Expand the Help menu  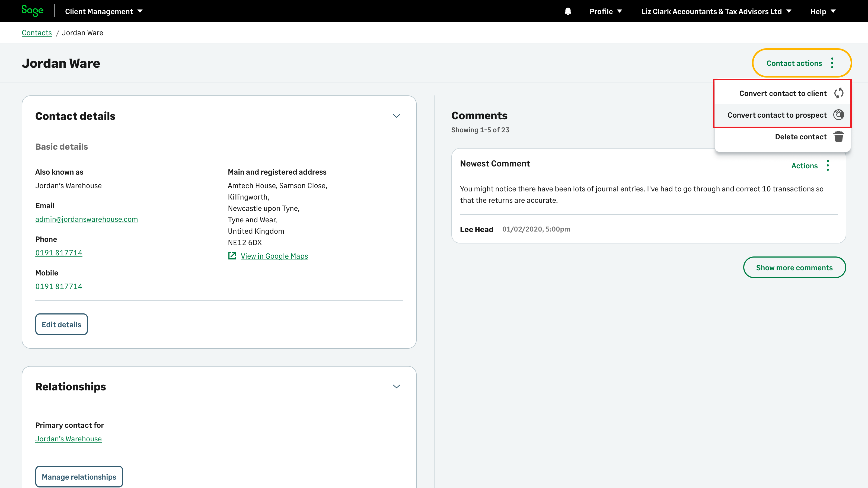822,11
